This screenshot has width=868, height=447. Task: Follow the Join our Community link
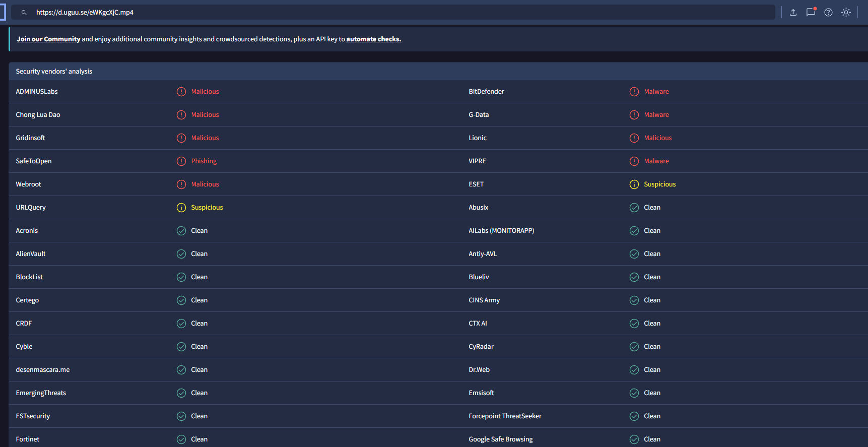[48, 39]
